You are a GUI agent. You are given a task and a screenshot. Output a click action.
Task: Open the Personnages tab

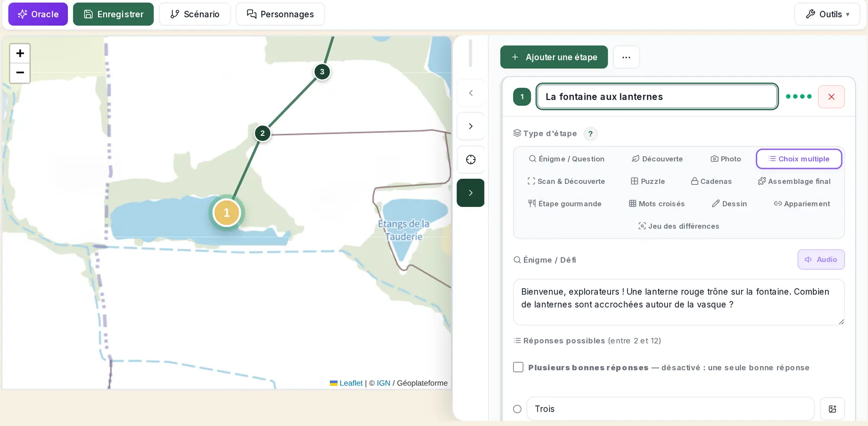[x=280, y=14]
